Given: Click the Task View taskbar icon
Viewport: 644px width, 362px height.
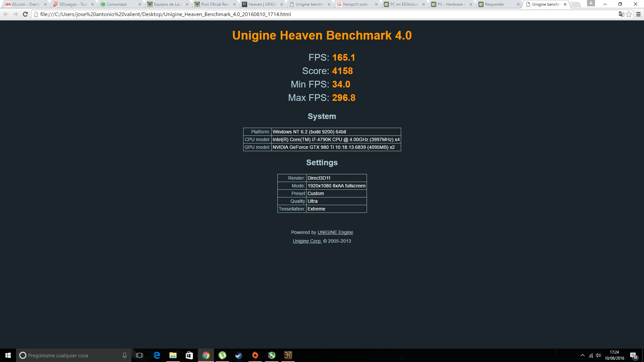Looking at the screenshot, I should pyautogui.click(x=140, y=355).
